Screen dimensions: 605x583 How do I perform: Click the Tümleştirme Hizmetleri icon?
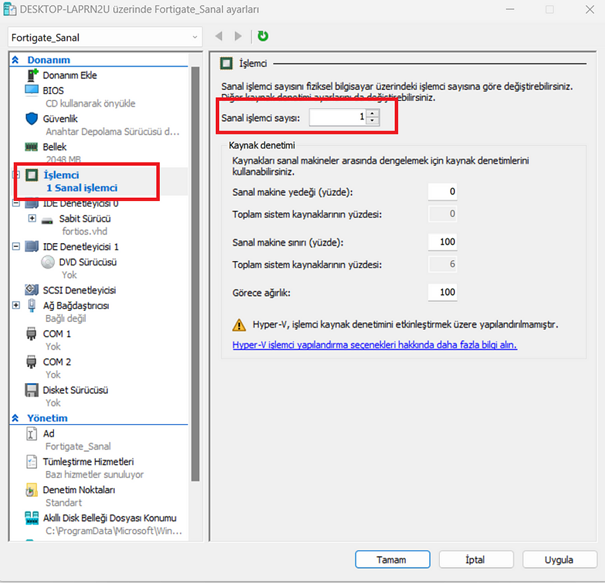point(32,461)
